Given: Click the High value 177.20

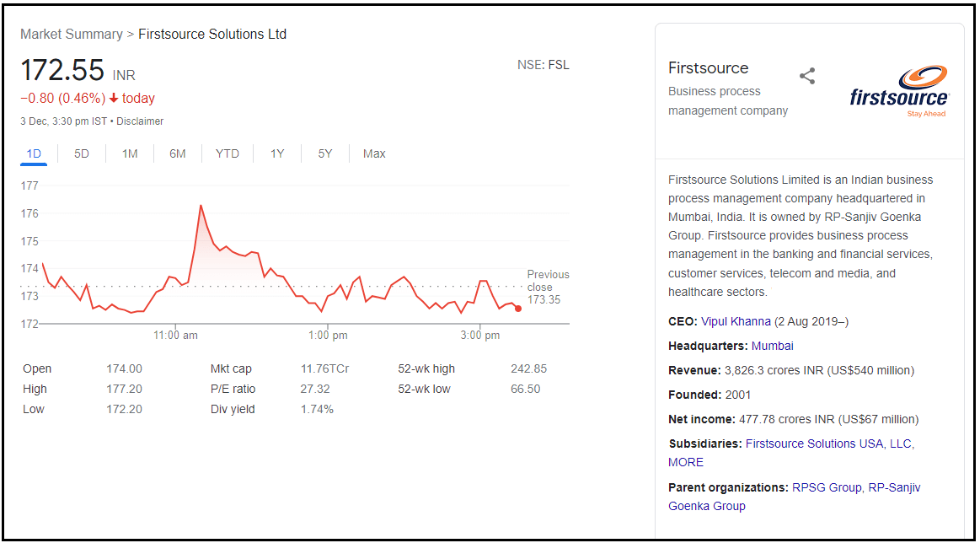Looking at the screenshot, I should coord(125,389).
